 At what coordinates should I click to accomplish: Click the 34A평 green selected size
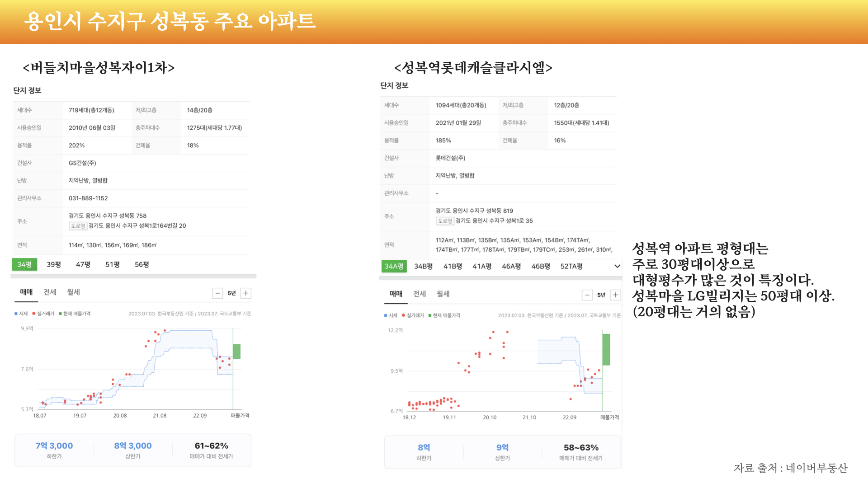(x=394, y=267)
